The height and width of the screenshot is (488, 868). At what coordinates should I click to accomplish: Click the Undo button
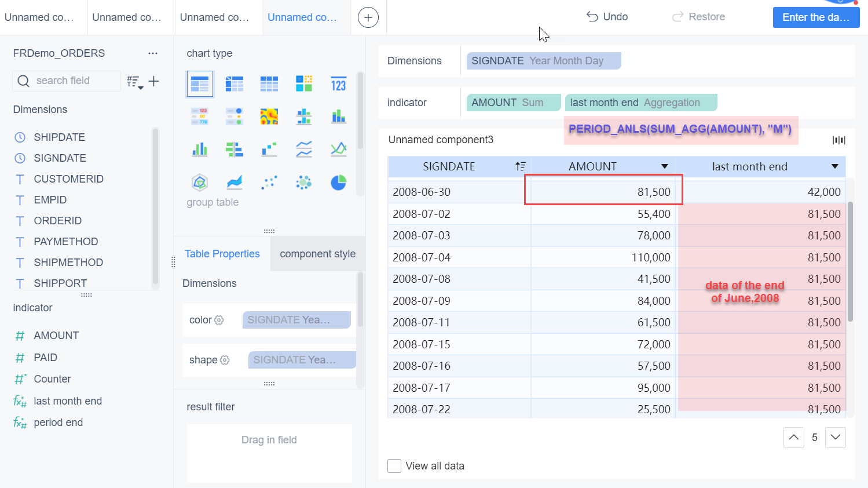607,17
